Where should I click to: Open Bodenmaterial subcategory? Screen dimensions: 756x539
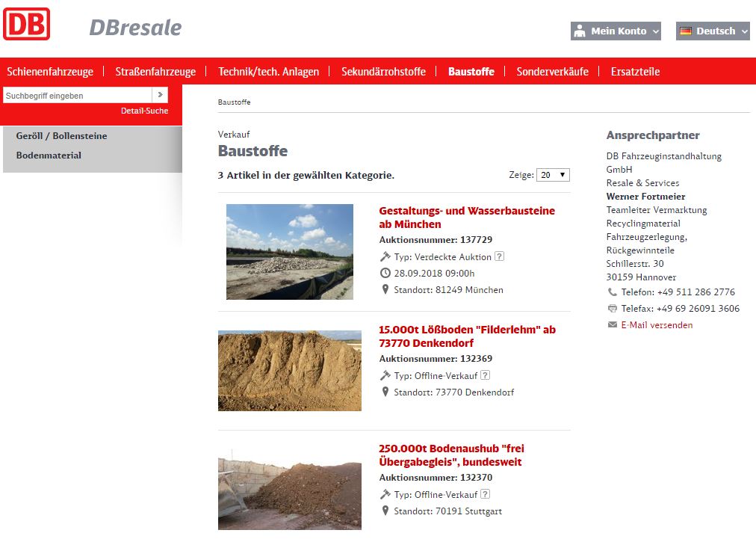[49, 155]
